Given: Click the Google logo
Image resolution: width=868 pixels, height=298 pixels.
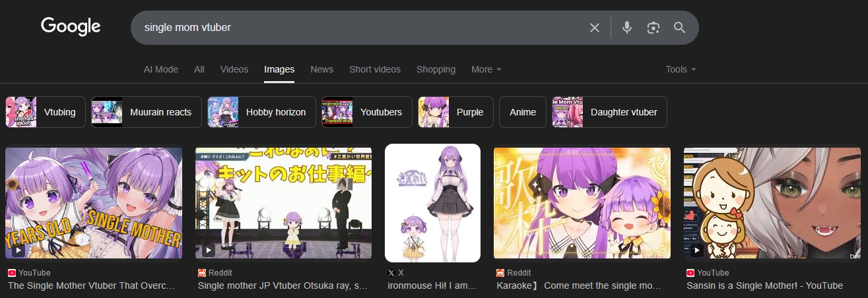Looking at the screenshot, I should (71, 26).
